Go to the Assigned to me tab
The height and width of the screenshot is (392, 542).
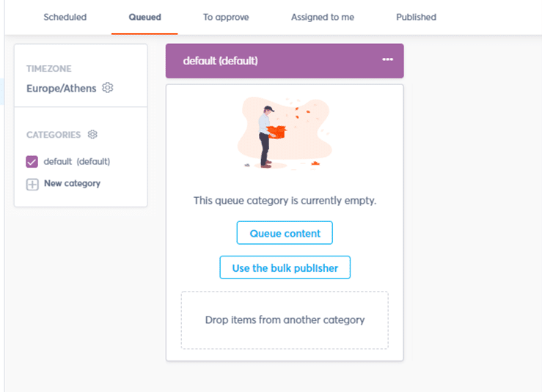pyautogui.click(x=322, y=17)
